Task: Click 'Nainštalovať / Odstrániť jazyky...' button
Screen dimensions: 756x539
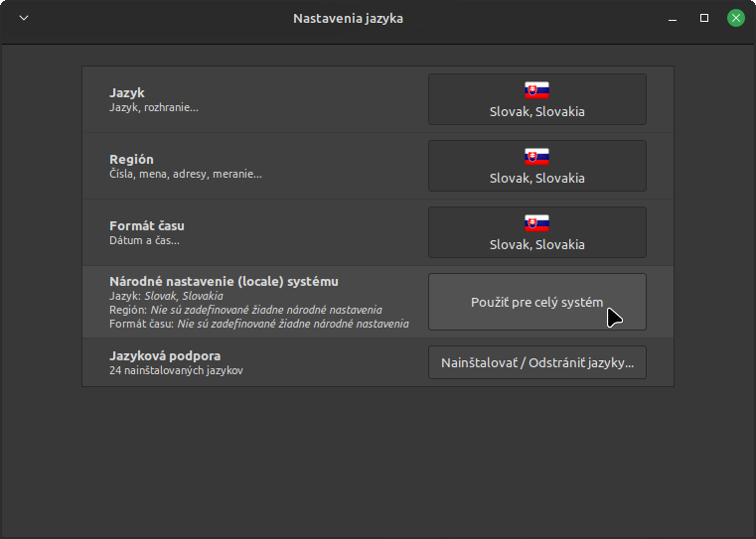Action: click(536, 364)
